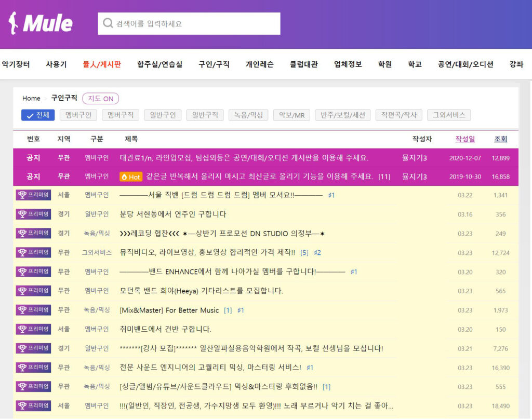Click premium badge on Mix&Master row
Screen dimensions: 532x420
pyautogui.click(x=33, y=310)
